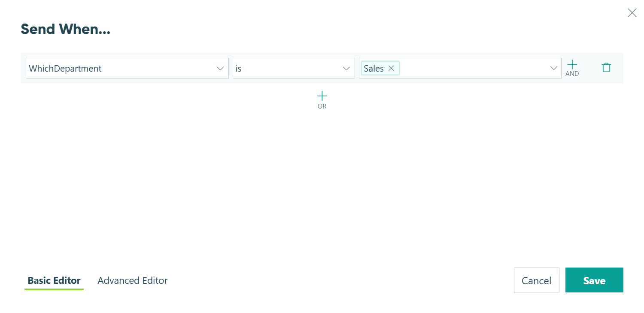644x313 pixels.
Task: Open the 'is' operator dropdown
Action: 294,68
